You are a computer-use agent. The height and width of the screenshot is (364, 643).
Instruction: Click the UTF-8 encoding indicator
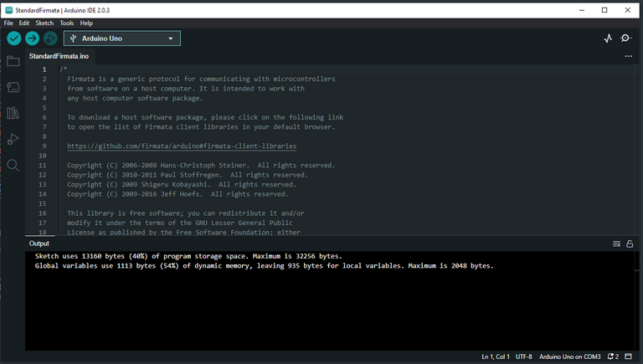[x=523, y=356]
